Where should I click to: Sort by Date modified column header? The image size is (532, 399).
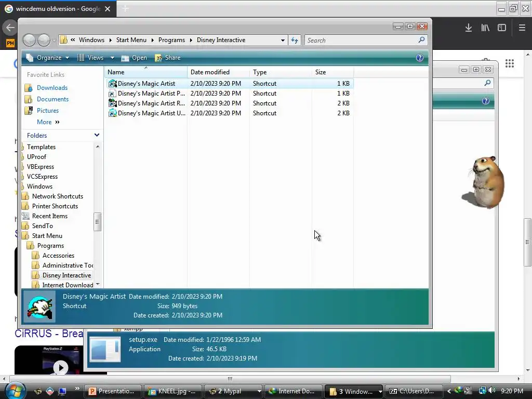pos(219,72)
